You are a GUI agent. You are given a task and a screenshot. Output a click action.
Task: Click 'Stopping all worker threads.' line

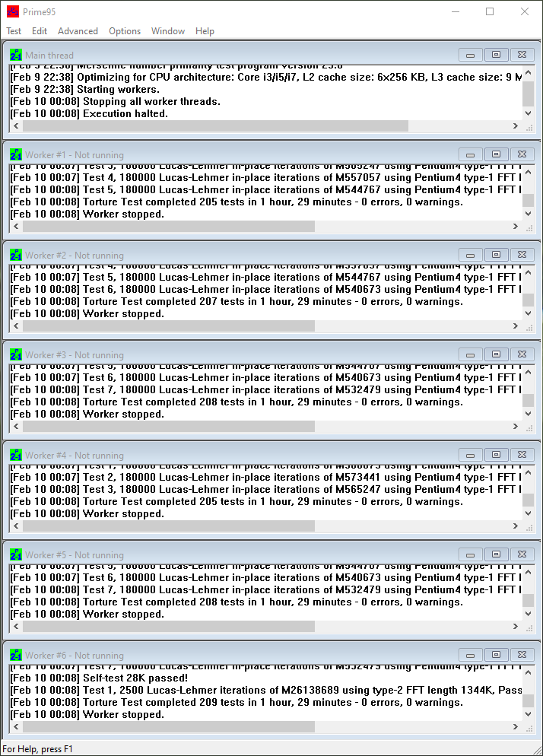pos(116,101)
